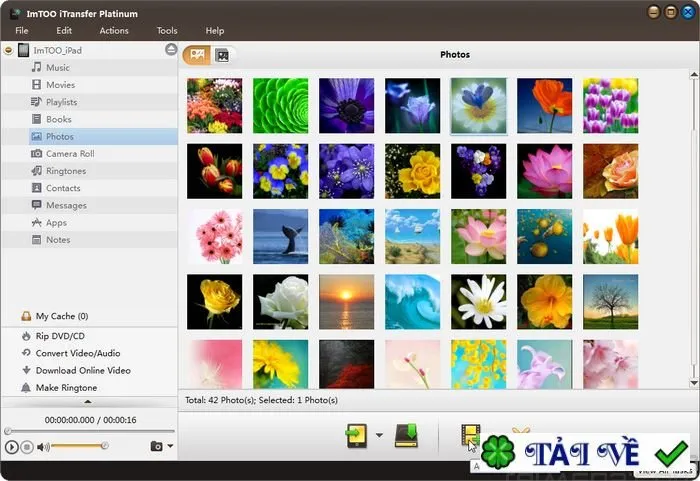Open the Tools menu
This screenshot has width=700, height=481.
point(167,30)
